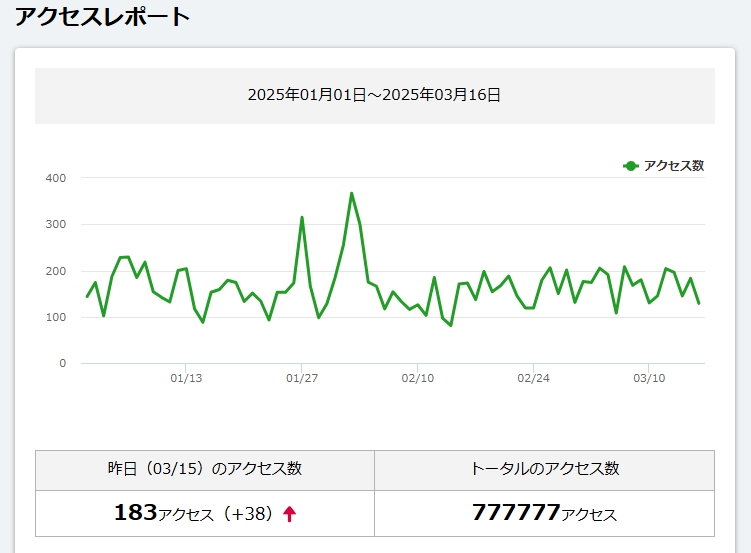Click the 100 y-axis value label

[55, 317]
